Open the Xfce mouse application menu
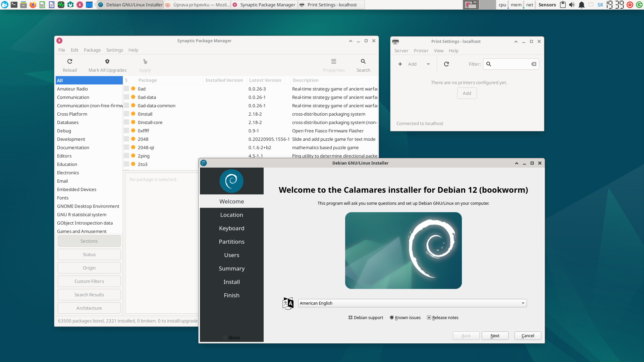The image size is (644, 362). tap(4, 5)
